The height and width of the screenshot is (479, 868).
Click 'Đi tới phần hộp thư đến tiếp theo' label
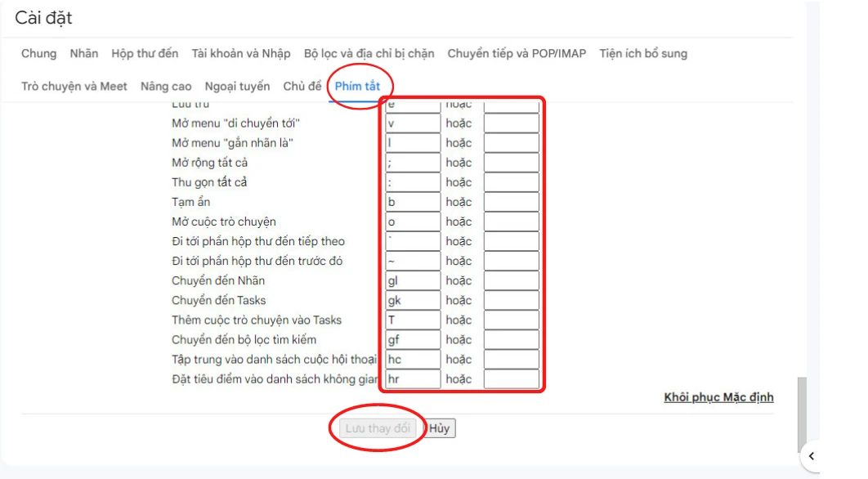[x=258, y=241]
